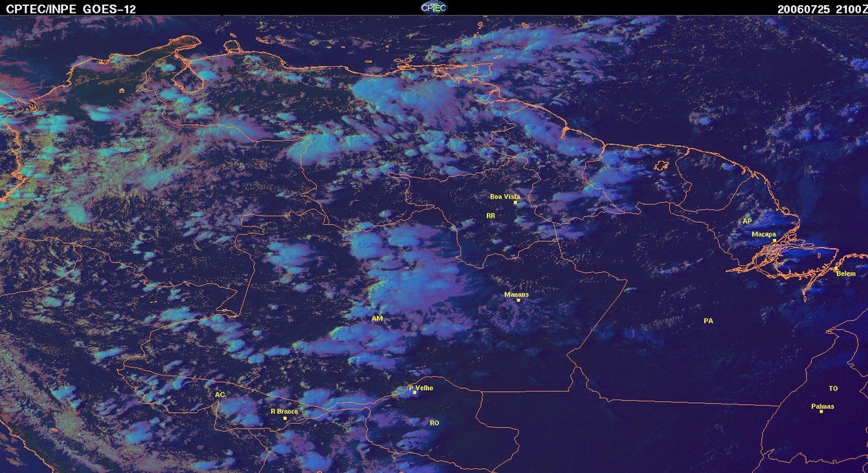The height and width of the screenshot is (473, 868).
Task: Click the CPTEC logo in the header
Action: pos(434,7)
